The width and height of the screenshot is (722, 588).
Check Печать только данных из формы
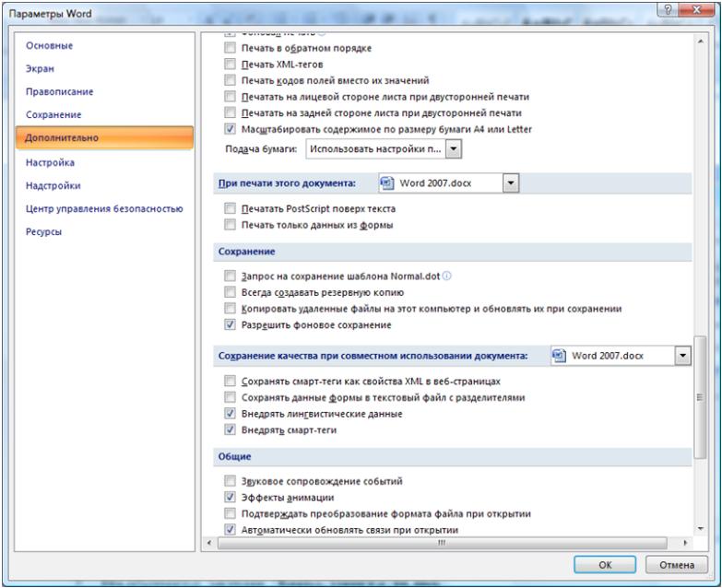[x=230, y=225]
